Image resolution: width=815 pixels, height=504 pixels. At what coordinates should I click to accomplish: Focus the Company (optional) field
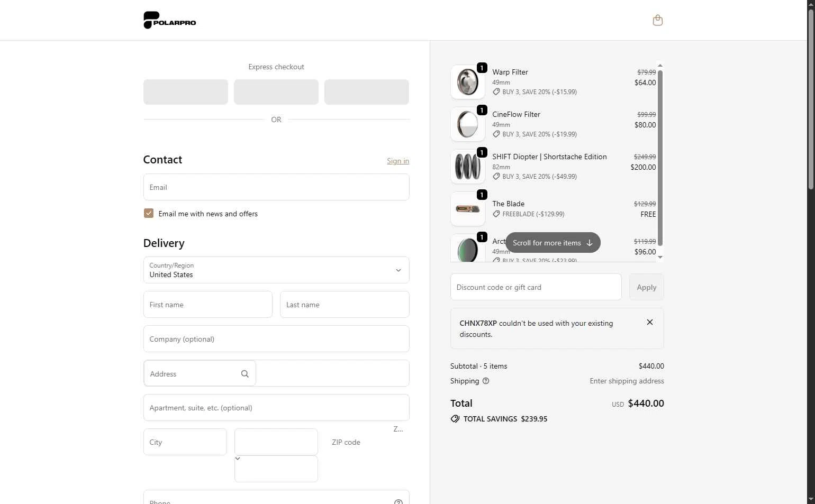point(276,339)
